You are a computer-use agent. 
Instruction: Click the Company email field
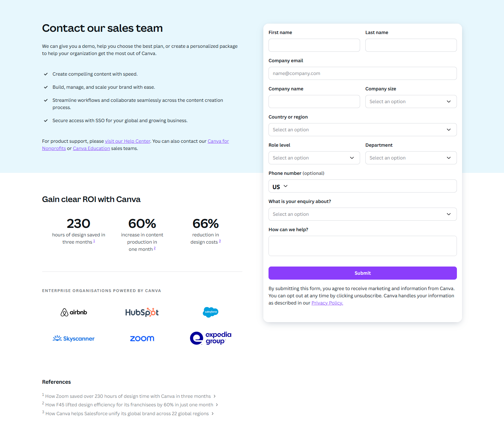[x=362, y=73]
